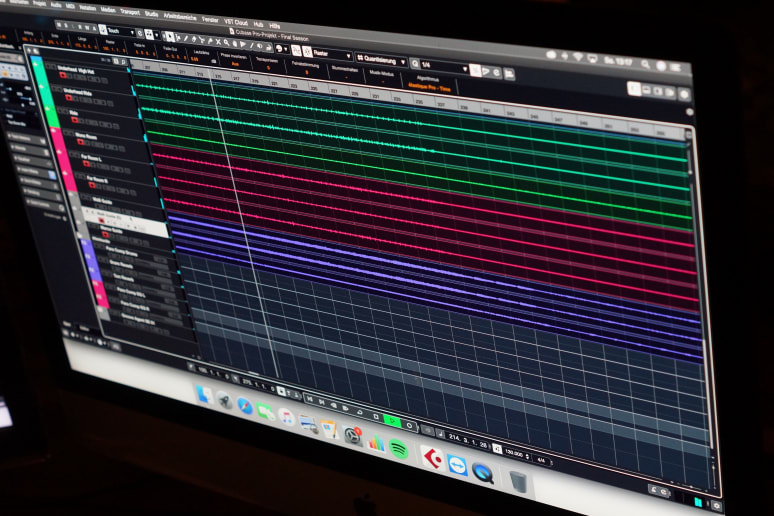Toggle global Mute M button
774x516 pixels.
point(58,25)
